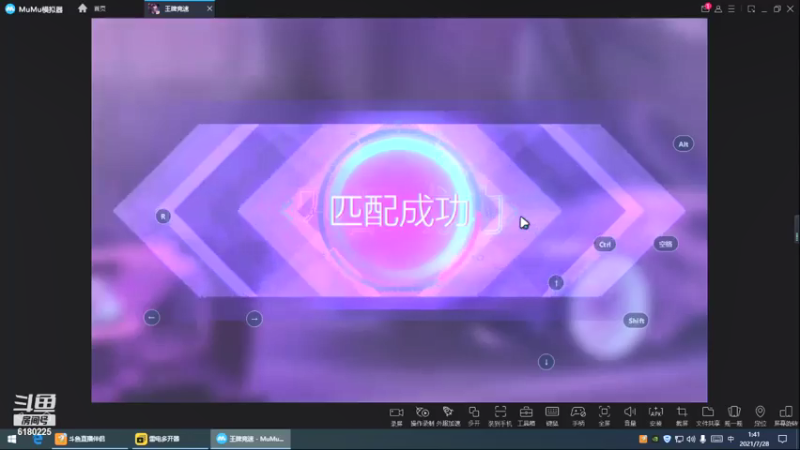
Task: Open the 工具箱 toolbox
Action: point(526,416)
